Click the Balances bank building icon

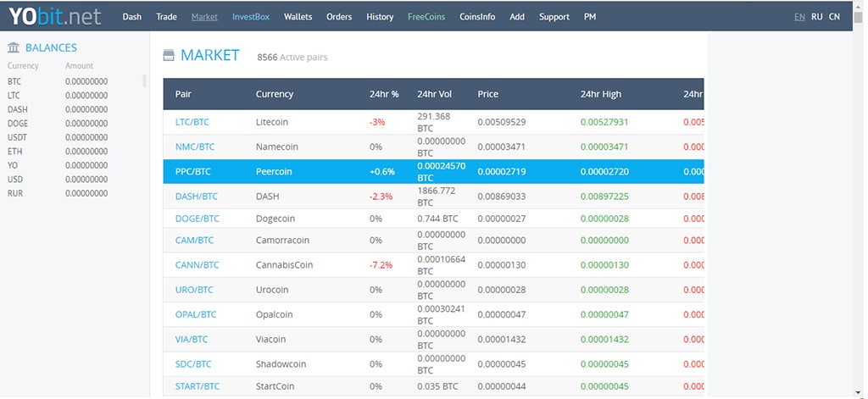tap(14, 47)
